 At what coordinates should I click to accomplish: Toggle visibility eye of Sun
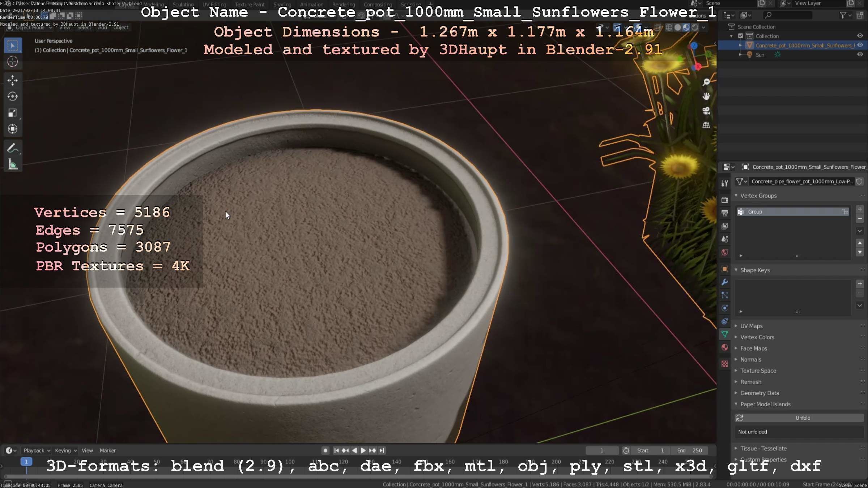860,55
